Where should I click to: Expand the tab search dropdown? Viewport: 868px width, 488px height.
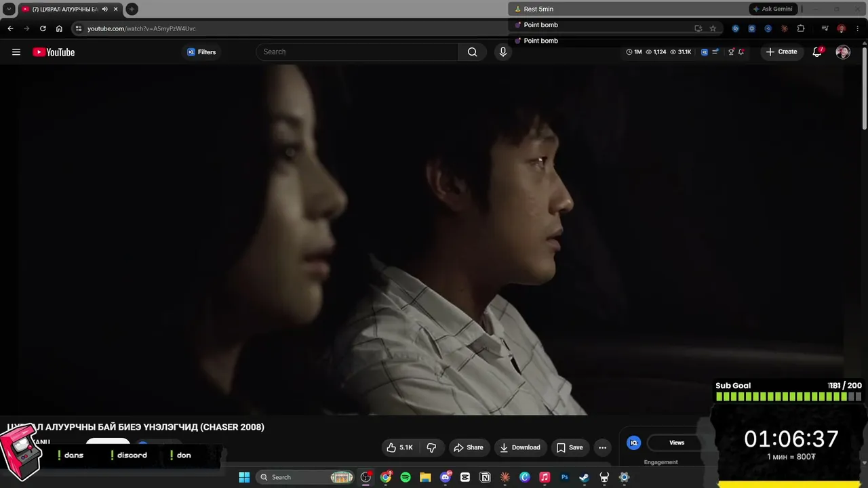point(9,9)
